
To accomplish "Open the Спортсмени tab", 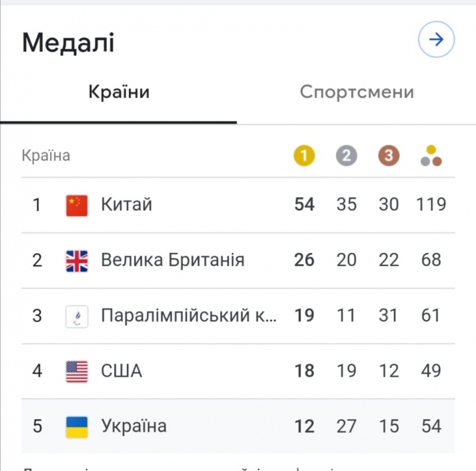I will pyautogui.click(x=357, y=92).
